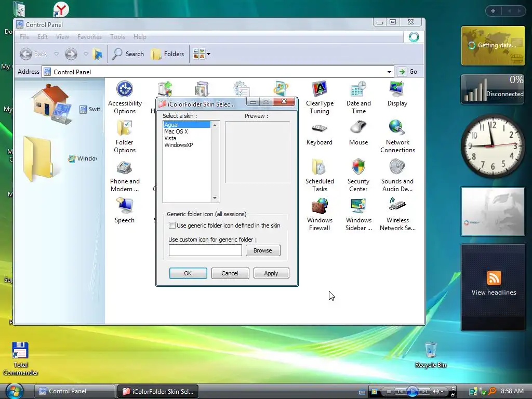
Task: Click the Go button
Action: [x=408, y=72]
